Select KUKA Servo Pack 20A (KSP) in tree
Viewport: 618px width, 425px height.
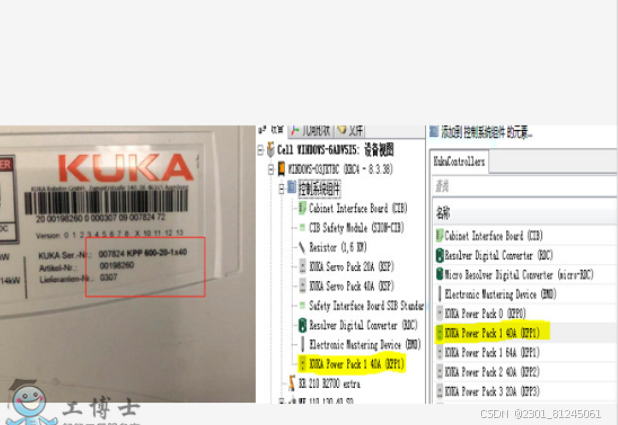click(x=351, y=267)
